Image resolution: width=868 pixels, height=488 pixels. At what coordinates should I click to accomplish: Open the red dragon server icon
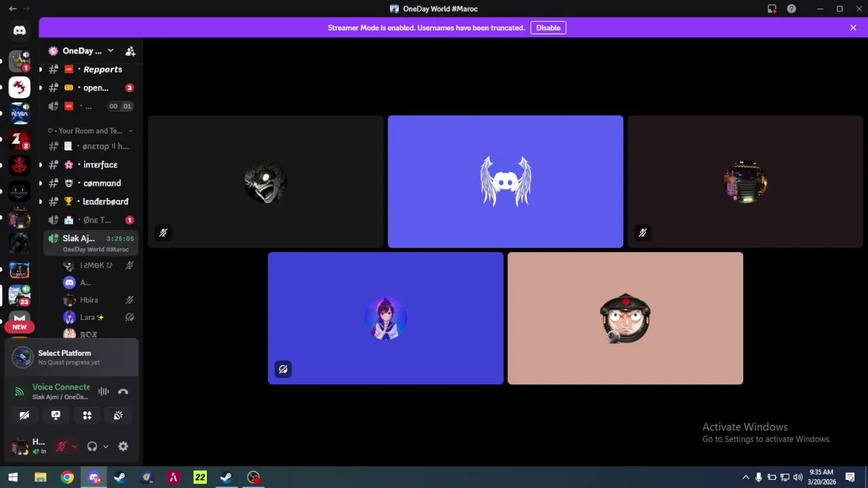click(19, 87)
